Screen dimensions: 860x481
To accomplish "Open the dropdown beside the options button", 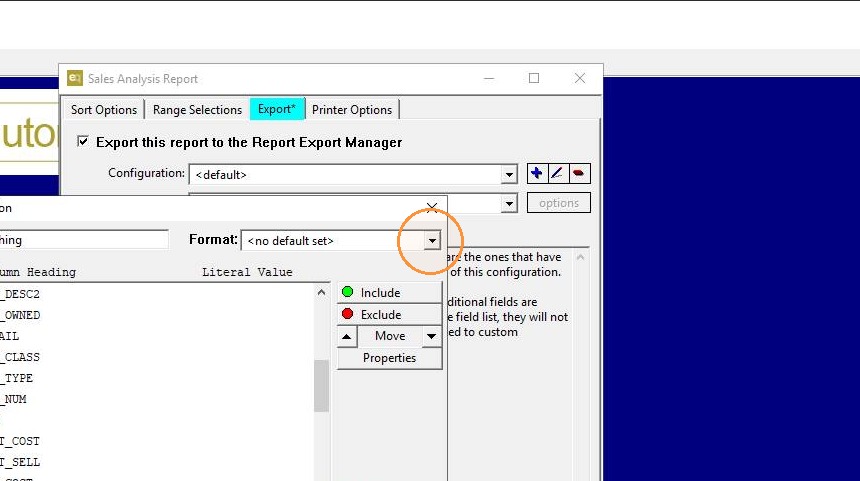I will coord(509,204).
